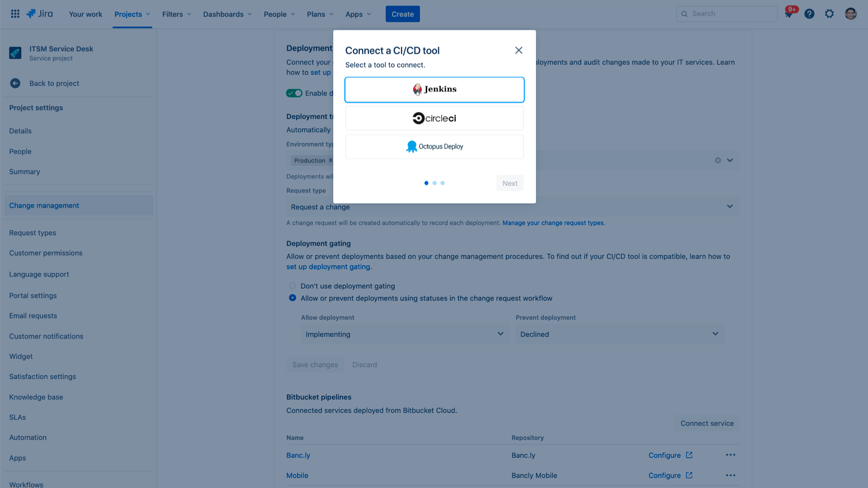868x488 pixels.
Task: Click the set up deployment gating link
Action: [328, 266]
